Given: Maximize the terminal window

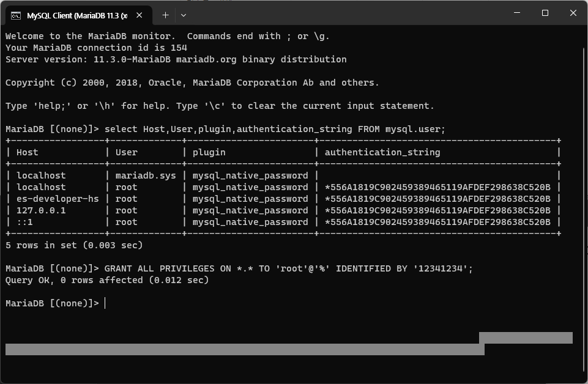Looking at the screenshot, I should (545, 13).
